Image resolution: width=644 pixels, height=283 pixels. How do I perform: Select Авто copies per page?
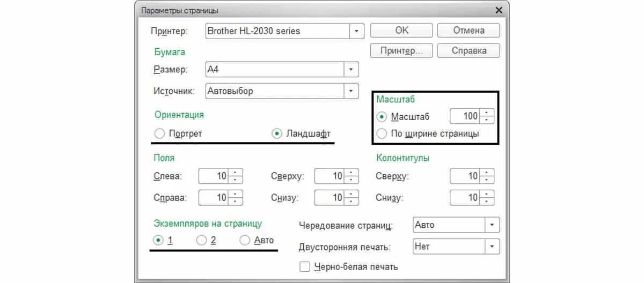(245, 240)
